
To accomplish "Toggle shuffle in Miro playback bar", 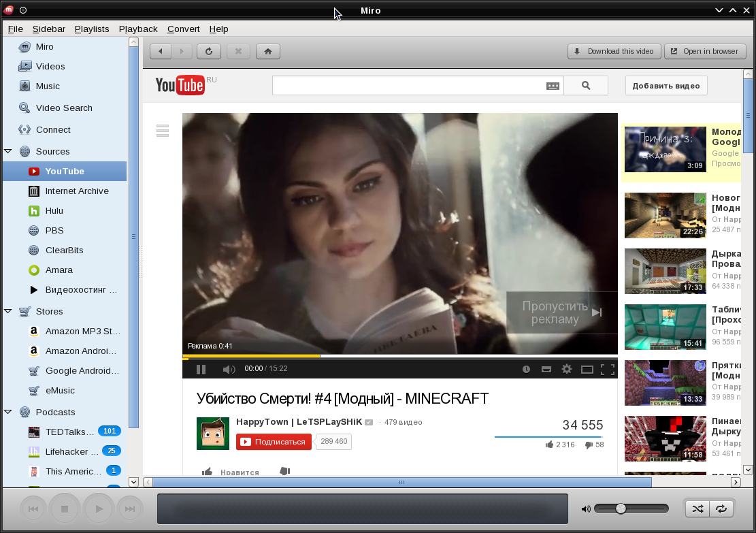I will point(697,508).
